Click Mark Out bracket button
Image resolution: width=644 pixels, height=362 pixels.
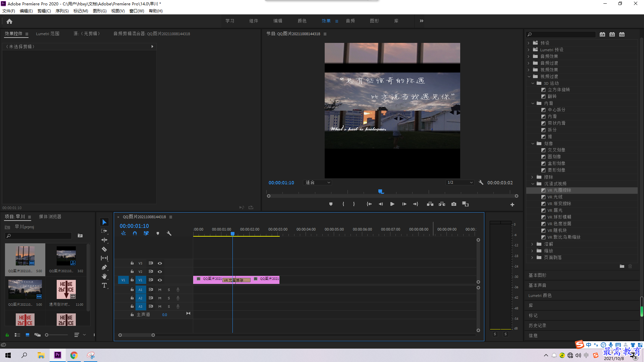click(x=354, y=204)
